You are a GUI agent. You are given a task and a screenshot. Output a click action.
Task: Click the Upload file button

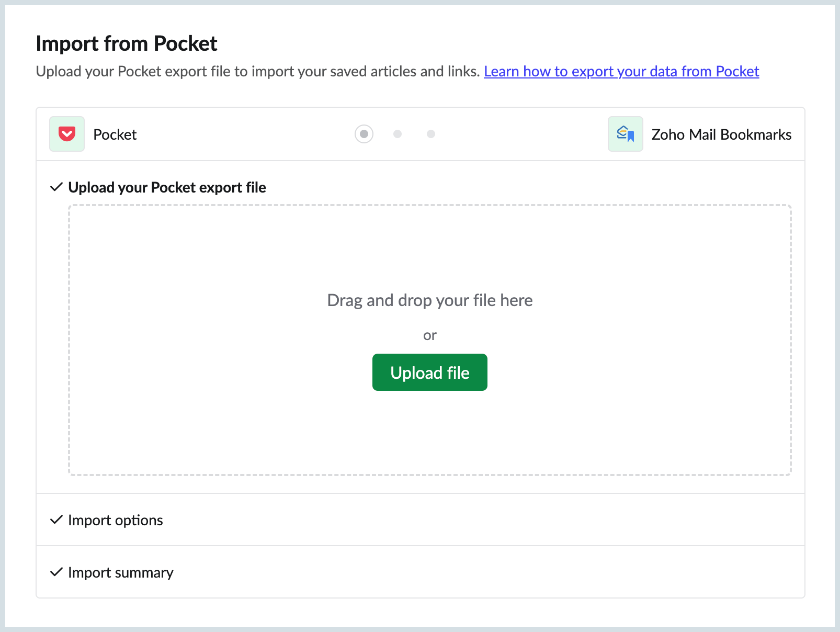pyautogui.click(x=429, y=372)
